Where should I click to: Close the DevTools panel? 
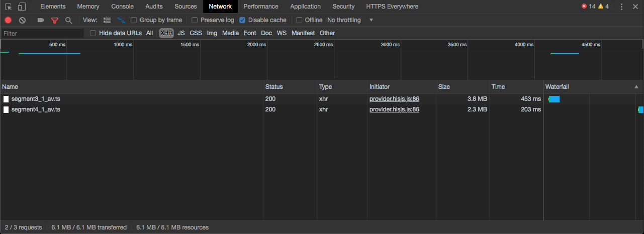635,7
